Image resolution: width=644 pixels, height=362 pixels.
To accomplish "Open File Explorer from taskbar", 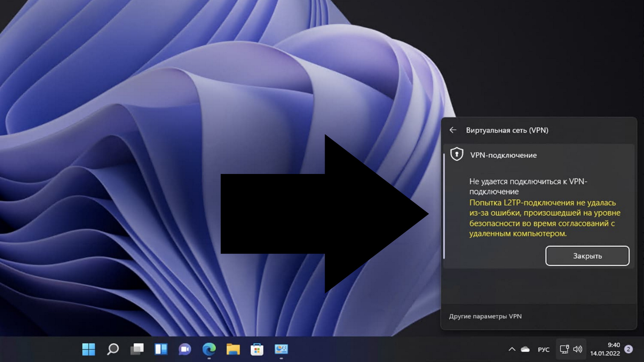I will coord(233,349).
